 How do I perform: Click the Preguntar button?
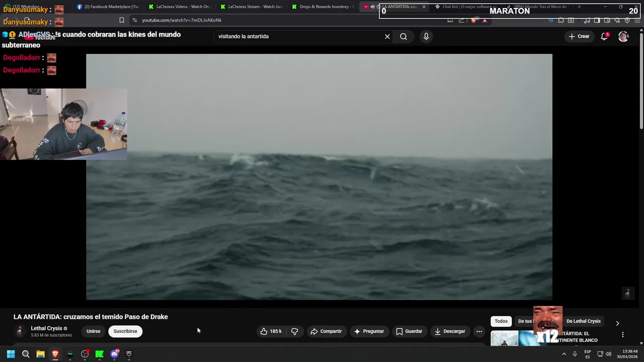pos(369,331)
